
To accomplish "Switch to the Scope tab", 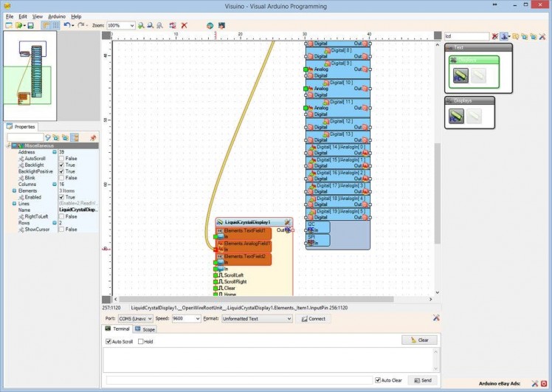I will tap(145, 329).
